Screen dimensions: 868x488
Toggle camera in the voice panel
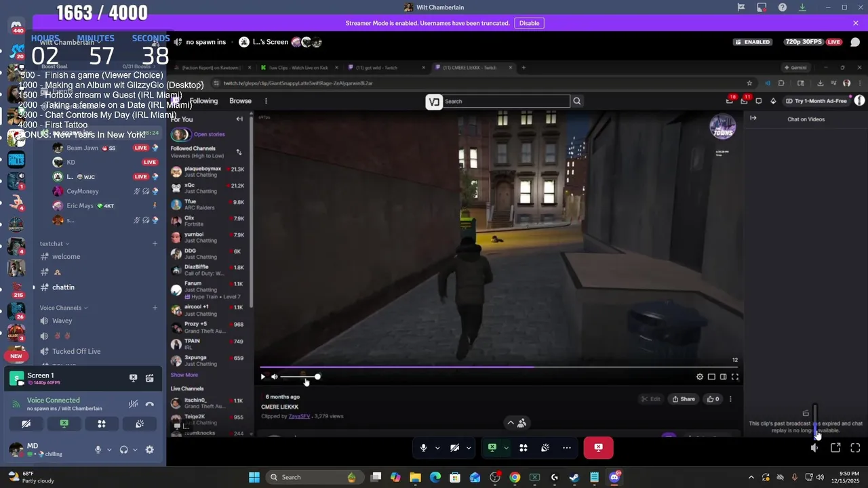coord(26,424)
